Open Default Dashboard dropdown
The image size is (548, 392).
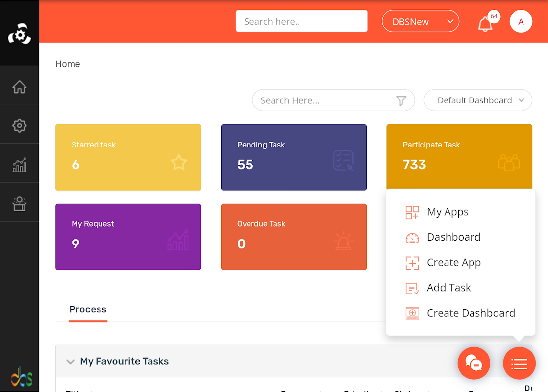(x=478, y=100)
